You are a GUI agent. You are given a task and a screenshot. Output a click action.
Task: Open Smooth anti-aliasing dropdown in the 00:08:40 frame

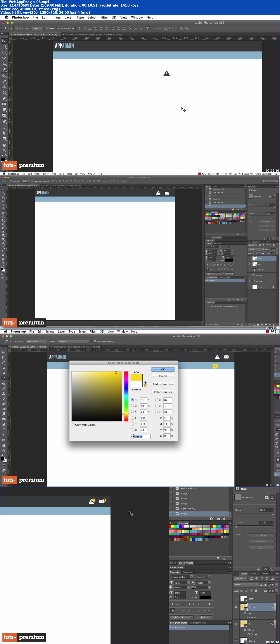point(206,617)
